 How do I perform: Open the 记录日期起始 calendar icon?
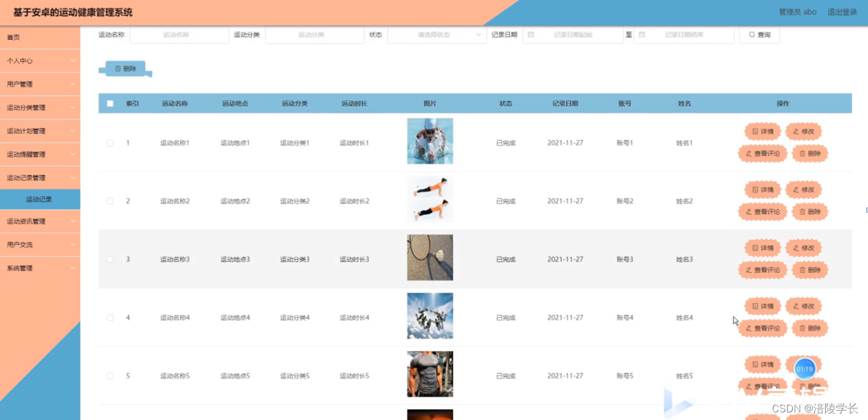(529, 35)
